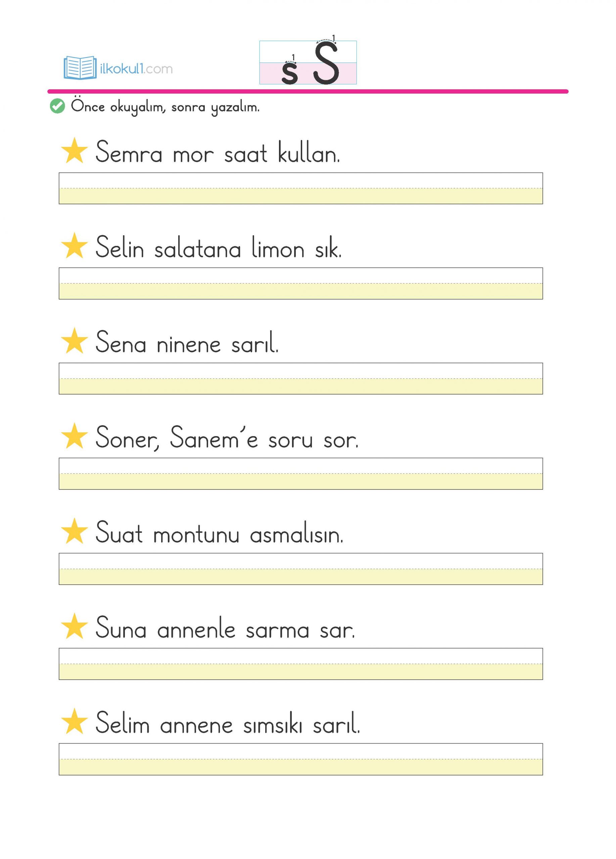Click the star beside Suna annenle sarma sar
This screenshot has width=616, height=859.
(74, 626)
